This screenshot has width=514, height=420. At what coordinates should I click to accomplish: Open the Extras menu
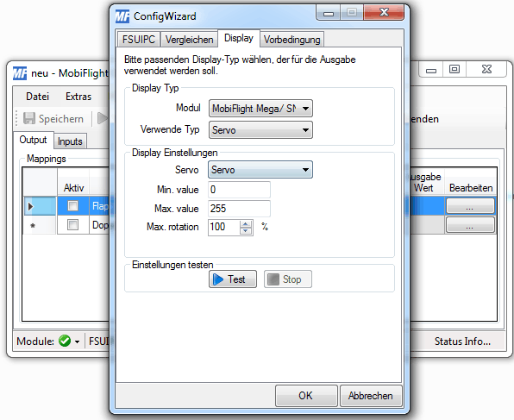(78, 97)
